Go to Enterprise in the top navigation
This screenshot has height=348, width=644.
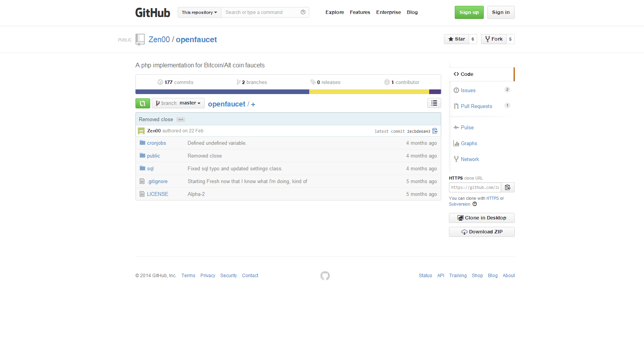point(389,12)
